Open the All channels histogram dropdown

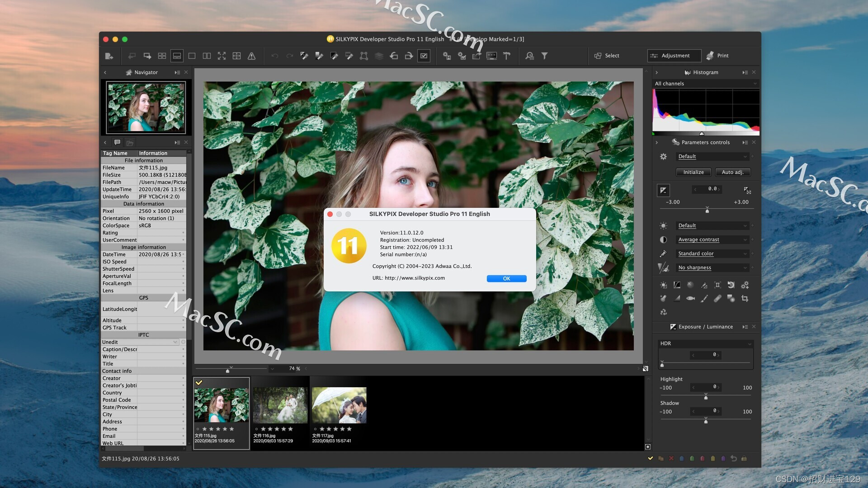tap(705, 84)
